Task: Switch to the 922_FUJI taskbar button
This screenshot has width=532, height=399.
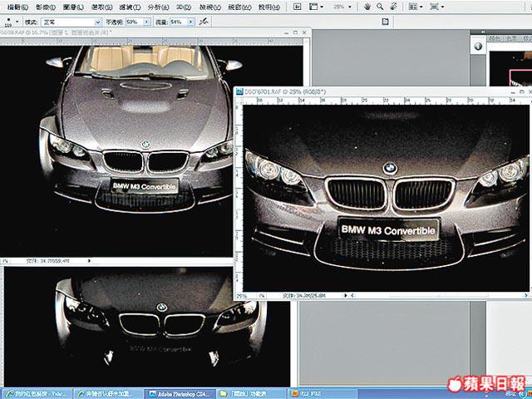Action: (x=323, y=393)
